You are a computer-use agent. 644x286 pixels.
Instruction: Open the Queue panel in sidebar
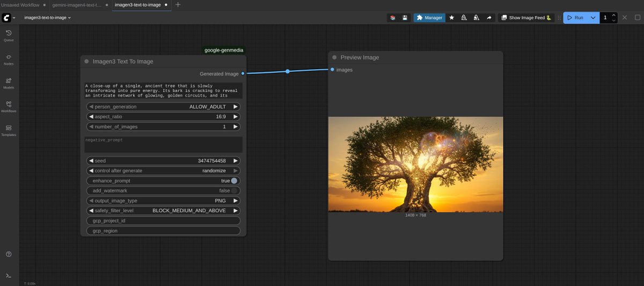point(9,35)
